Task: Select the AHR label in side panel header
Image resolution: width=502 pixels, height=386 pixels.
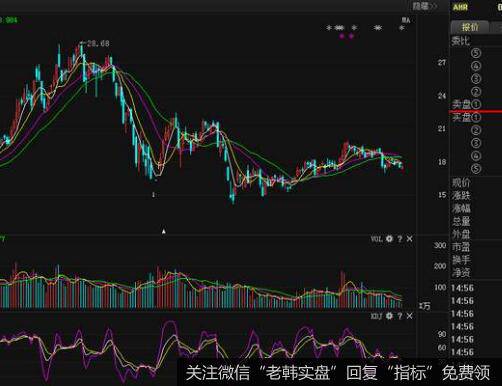Action: pos(460,7)
